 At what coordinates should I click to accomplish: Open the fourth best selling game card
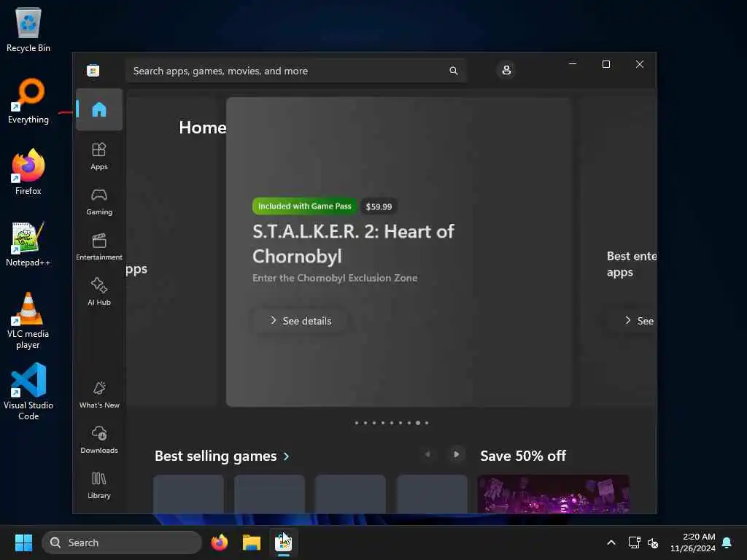pos(432,494)
